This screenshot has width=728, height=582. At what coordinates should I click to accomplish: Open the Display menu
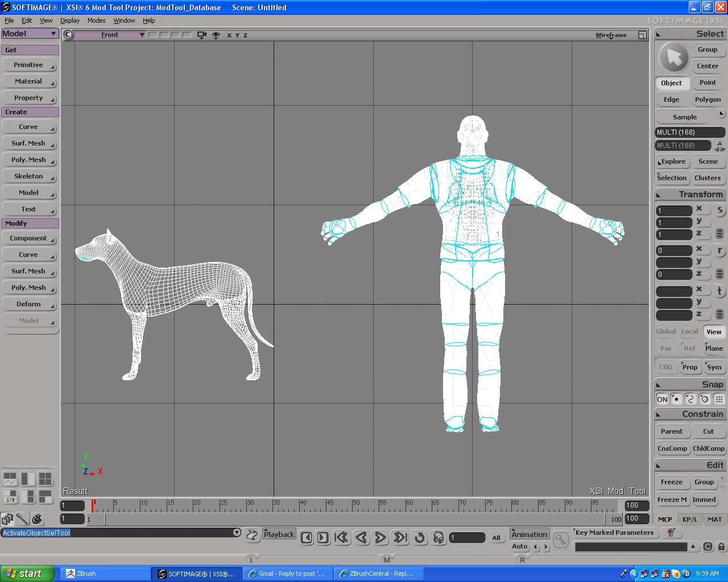(70, 20)
